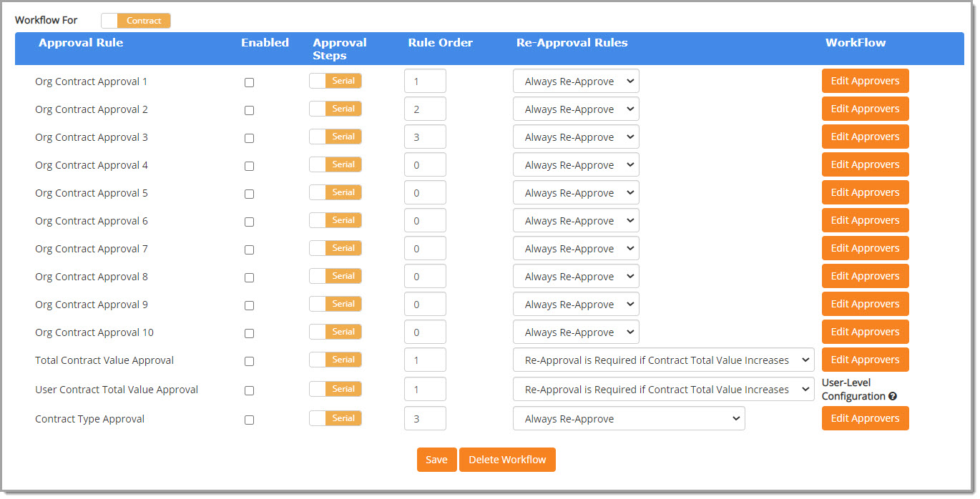Toggle Serial steps for Contract Type Approval
Screen dimensions: 980x499
pos(335,418)
